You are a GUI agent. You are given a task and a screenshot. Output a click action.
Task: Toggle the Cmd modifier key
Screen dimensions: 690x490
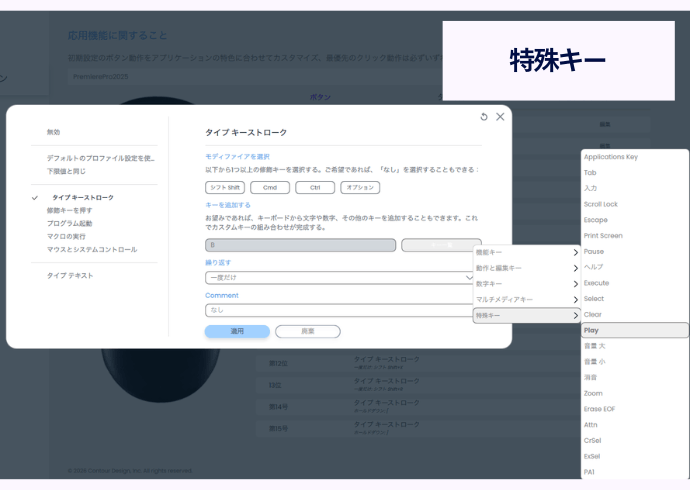(270, 187)
